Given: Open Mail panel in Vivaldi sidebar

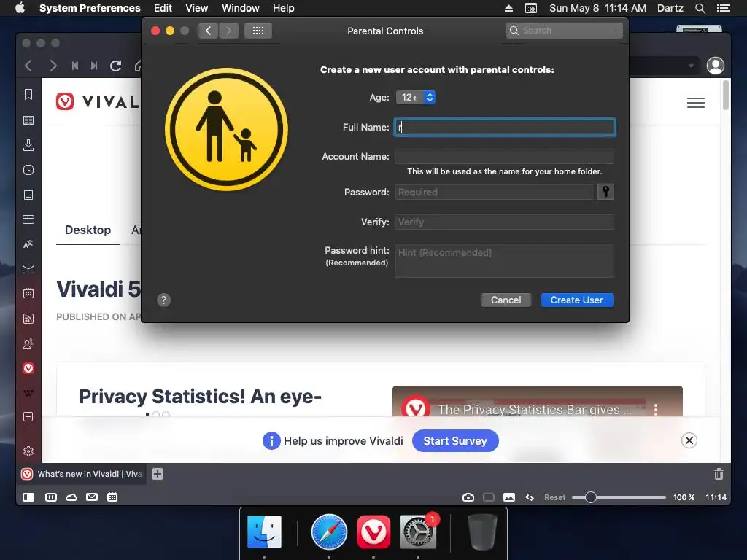Looking at the screenshot, I should click(28, 269).
